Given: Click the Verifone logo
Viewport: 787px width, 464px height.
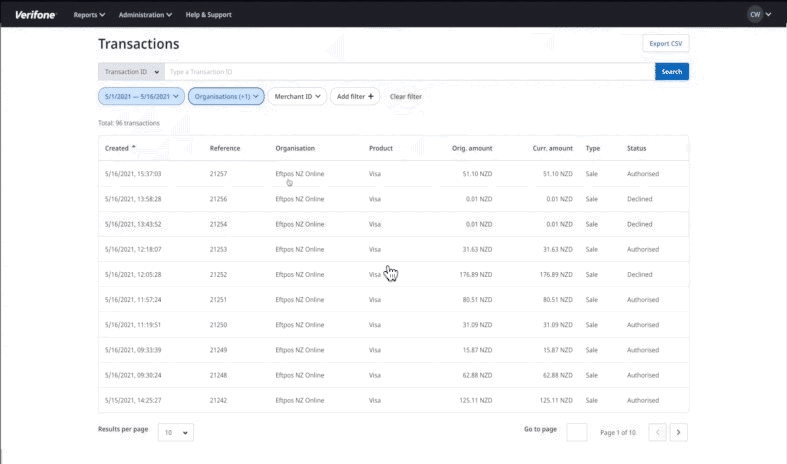Looking at the screenshot, I should [36, 15].
